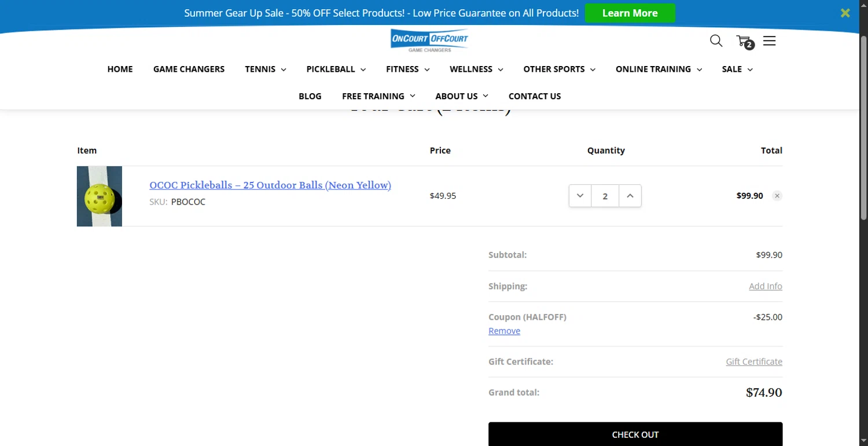
Task: Click the Coupon (HALFOFF) label
Action: (x=527, y=317)
